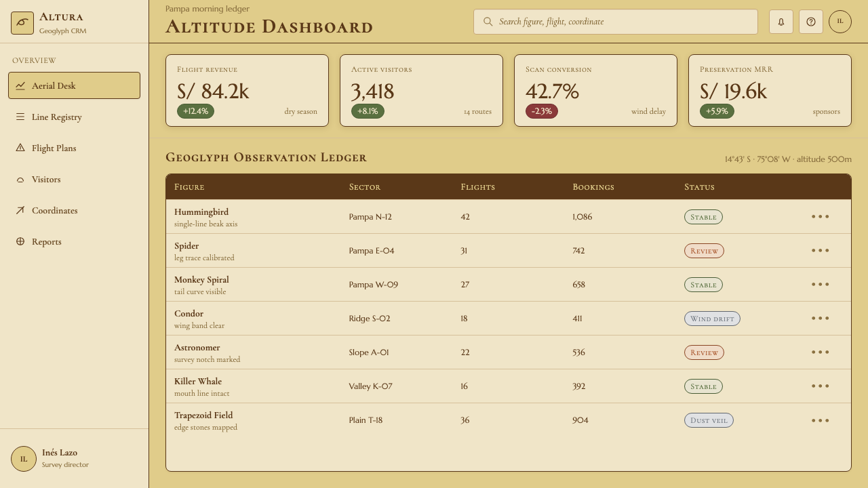Select the Astronomer figure name

point(197,348)
